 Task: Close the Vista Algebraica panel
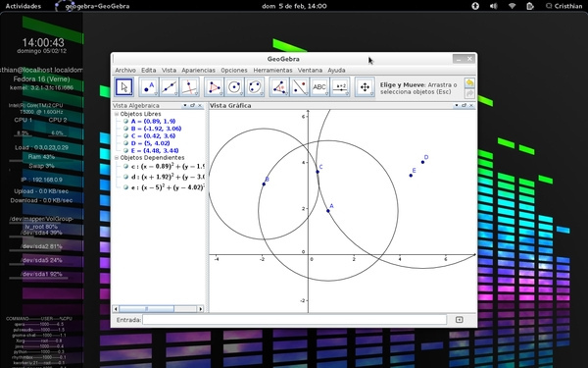coord(200,106)
